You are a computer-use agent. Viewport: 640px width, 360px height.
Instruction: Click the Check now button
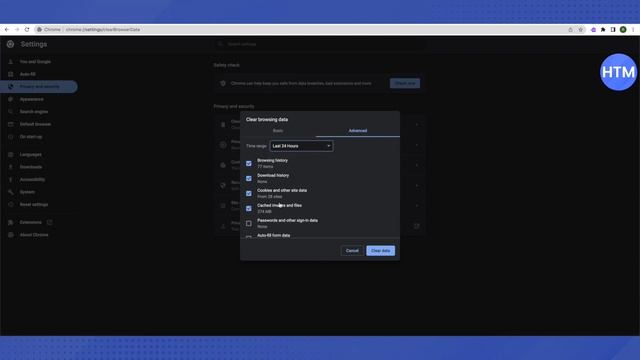(405, 83)
